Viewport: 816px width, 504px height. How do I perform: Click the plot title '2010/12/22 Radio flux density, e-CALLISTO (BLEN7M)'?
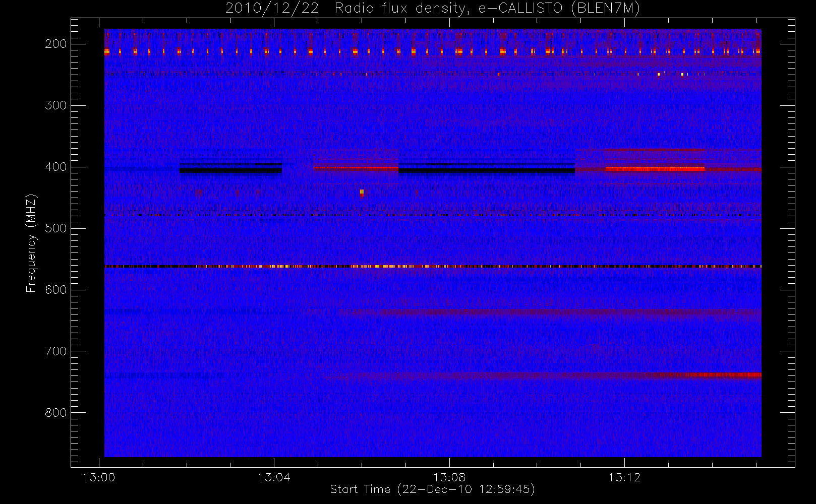(x=432, y=9)
